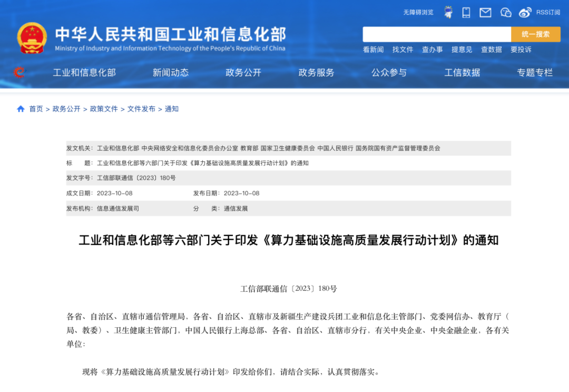This screenshot has width=569, height=392.
Task: Click the Weibo icon in the header
Action: (x=525, y=12)
